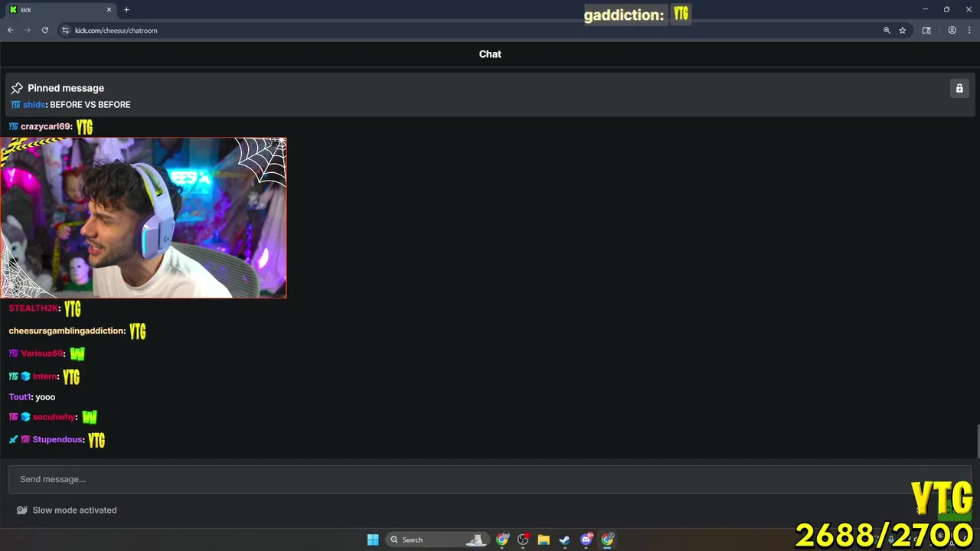Screen dimensions: 980x551
Task: Click the Slow mode activated label
Action: click(x=74, y=510)
